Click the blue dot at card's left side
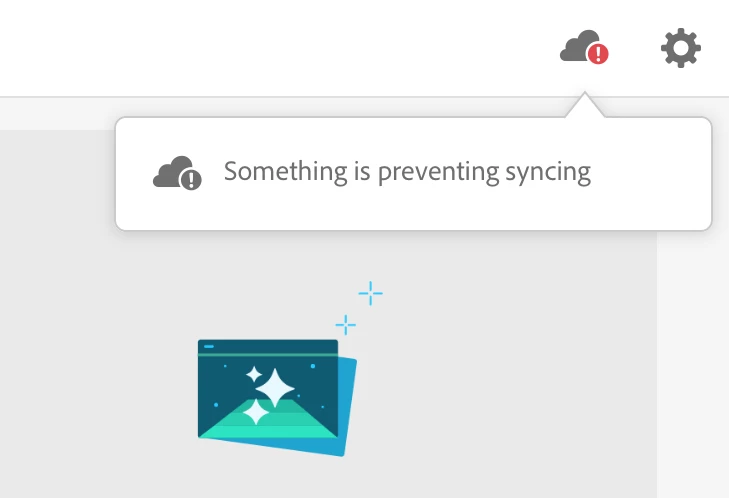 (216, 405)
